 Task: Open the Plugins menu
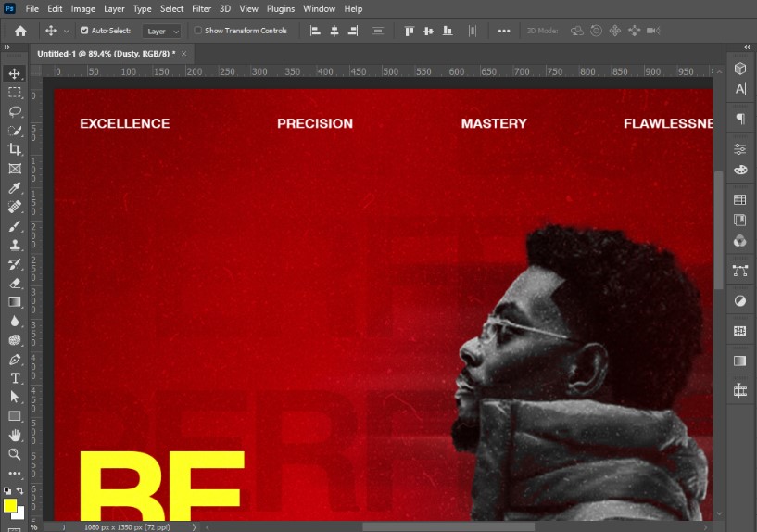point(281,8)
